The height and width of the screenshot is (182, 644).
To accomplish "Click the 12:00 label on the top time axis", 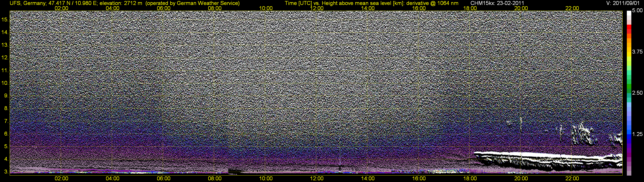I will coord(317,8).
